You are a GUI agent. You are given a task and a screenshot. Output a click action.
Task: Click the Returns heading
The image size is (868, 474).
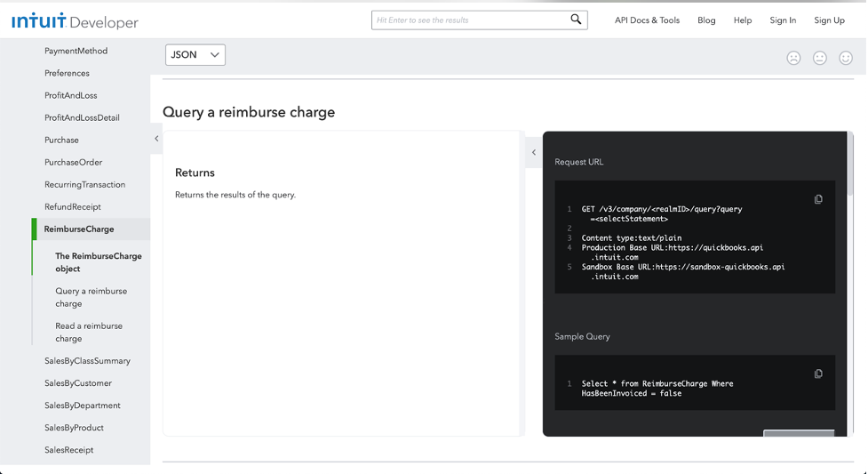[195, 173]
